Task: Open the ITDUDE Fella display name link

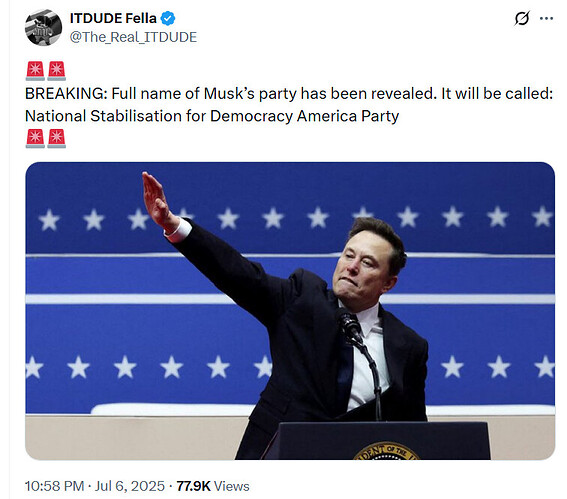Action: point(113,18)
